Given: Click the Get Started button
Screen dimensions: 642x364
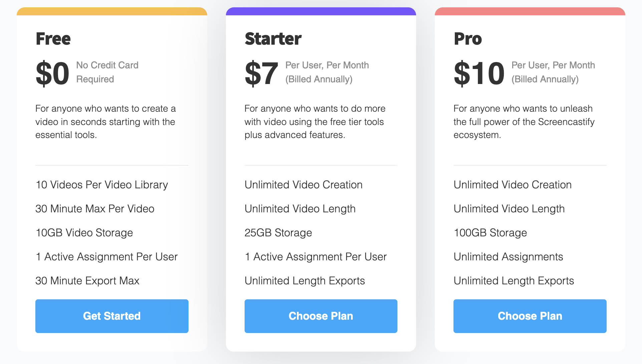Looking at the screenshot, I should tap(112, 316).
